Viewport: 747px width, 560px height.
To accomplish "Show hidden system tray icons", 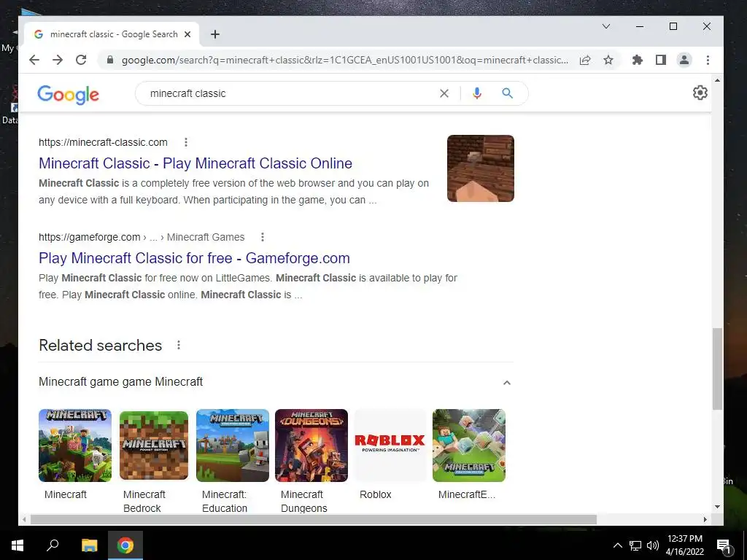I will click(x=617, y=545).
